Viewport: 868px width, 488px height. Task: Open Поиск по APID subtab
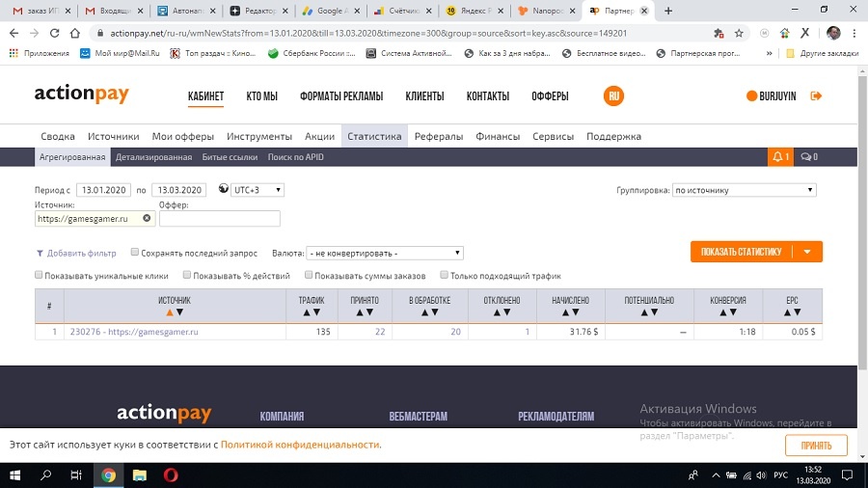click(296, 157)
